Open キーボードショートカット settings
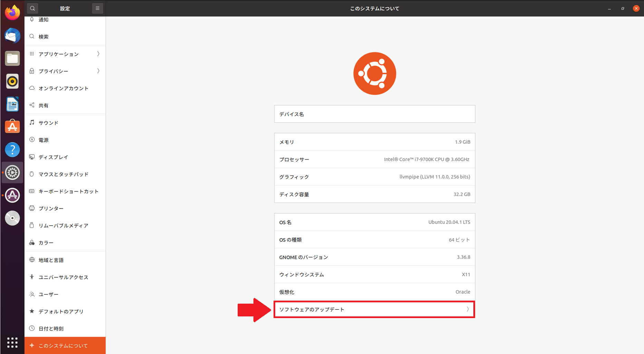Viewport: 644px width, 354px height. 65,191
